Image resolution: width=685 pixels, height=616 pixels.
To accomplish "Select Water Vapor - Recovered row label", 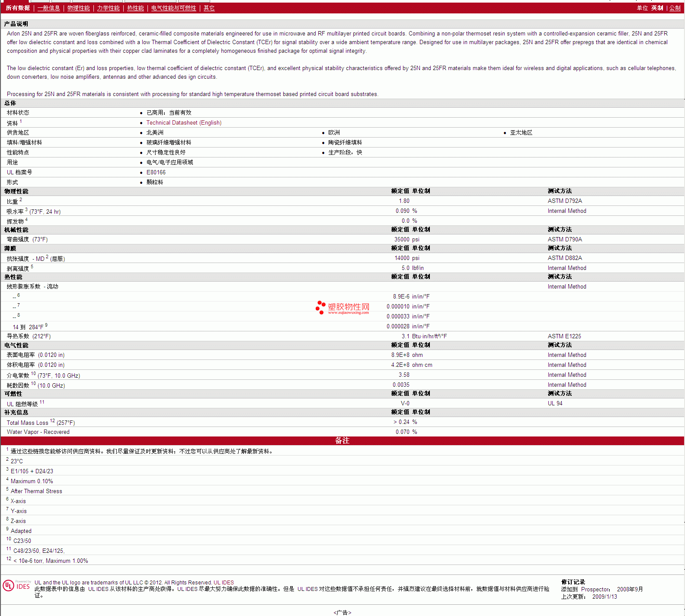I will (38, 432).
